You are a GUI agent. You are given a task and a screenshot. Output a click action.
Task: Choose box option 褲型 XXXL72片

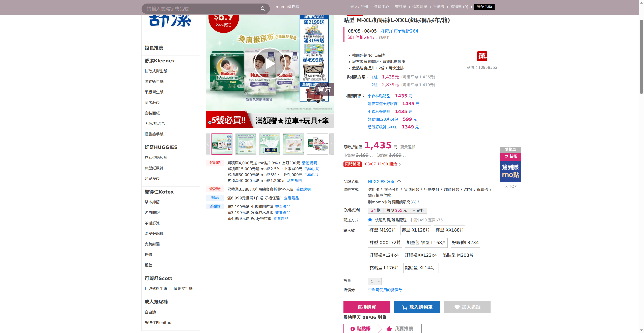click(x=385, y=243)
